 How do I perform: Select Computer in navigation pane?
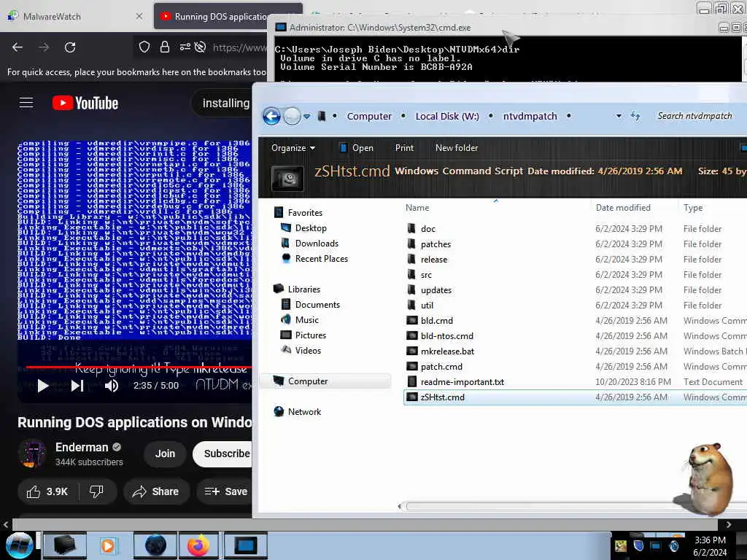(x=307, y=381)
